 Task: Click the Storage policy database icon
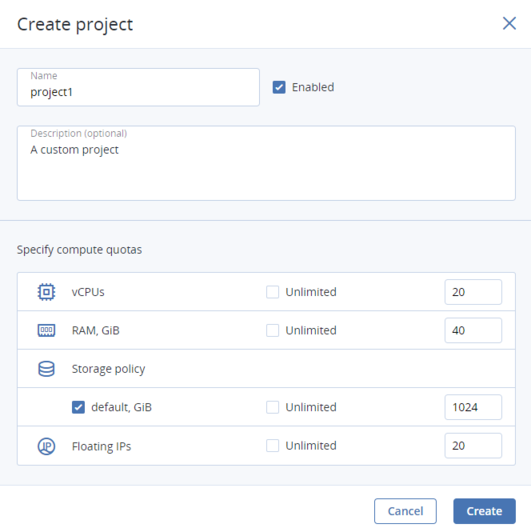click(x=46, y=369)
